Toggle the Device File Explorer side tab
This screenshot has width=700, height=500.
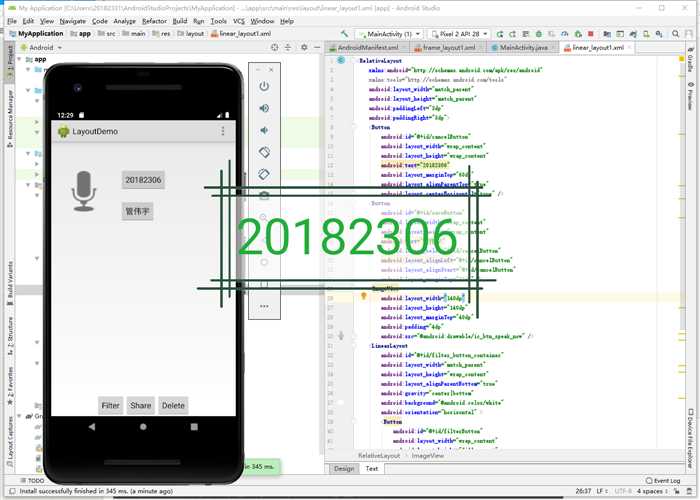[x=690, y=438]
